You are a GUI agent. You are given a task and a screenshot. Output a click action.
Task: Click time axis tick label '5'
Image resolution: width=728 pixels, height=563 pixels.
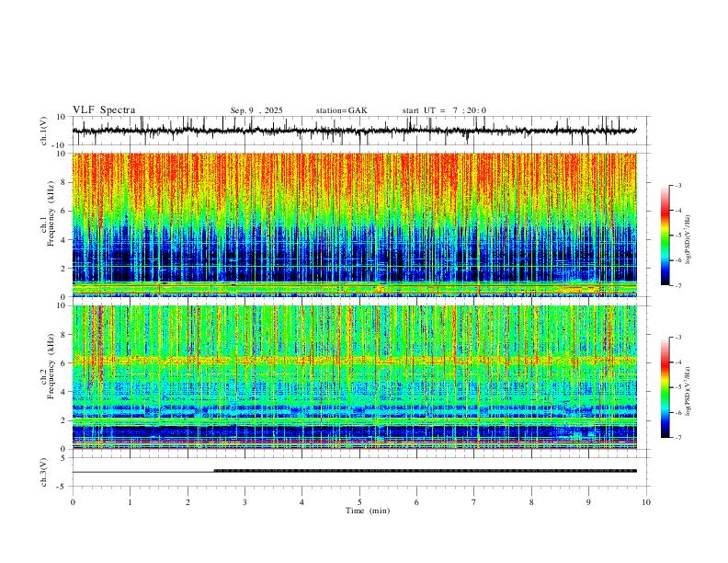coord(359,502)
